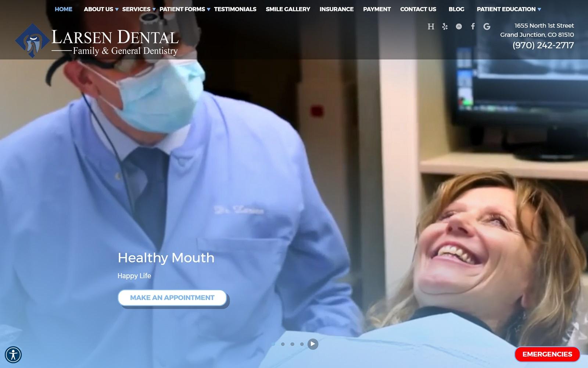Click the Family & General Dentistry subtitle

tap(125, 51)
